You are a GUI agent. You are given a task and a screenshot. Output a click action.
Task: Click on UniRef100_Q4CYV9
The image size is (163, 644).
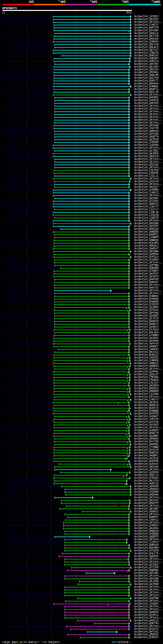click(x=146, y=78)
